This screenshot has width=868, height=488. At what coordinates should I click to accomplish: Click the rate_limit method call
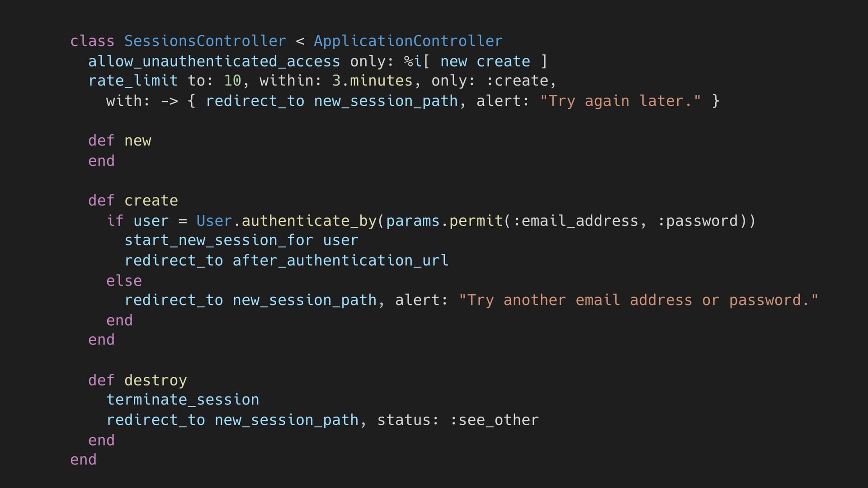pos(133,81)
